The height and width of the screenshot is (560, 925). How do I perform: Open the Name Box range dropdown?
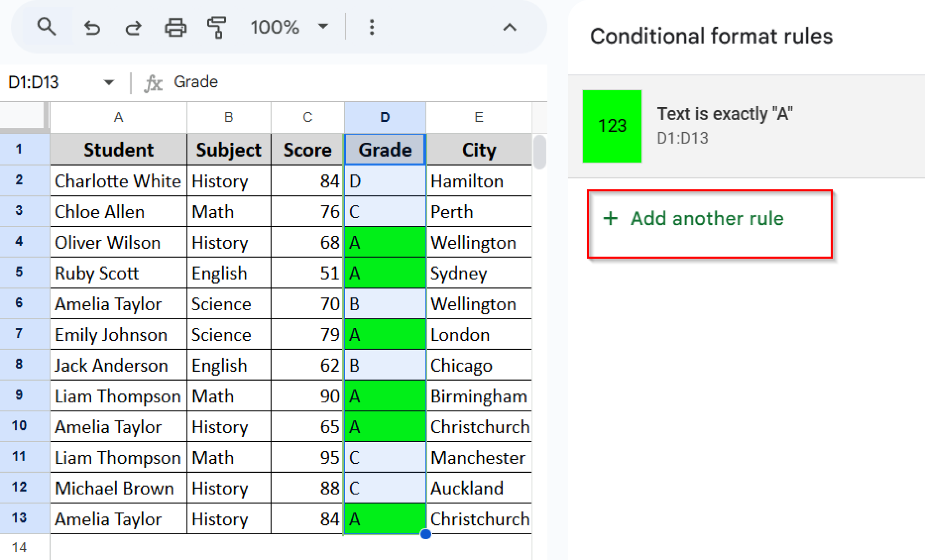pyautogui.click(x=108, y=83)
